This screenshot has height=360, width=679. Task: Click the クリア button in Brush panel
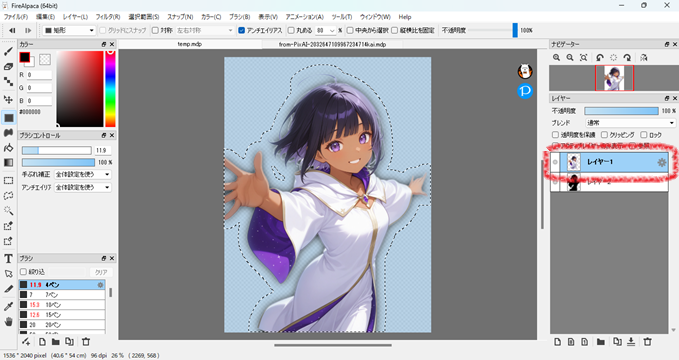(101, 272)
